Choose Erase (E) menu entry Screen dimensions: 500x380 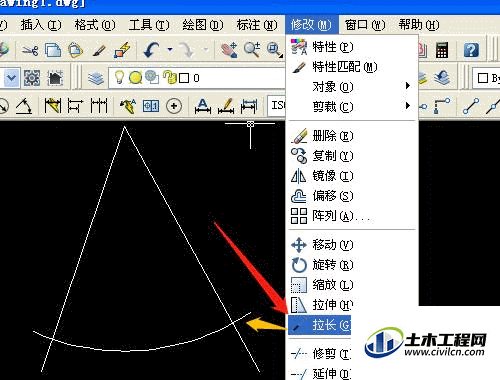352,136
